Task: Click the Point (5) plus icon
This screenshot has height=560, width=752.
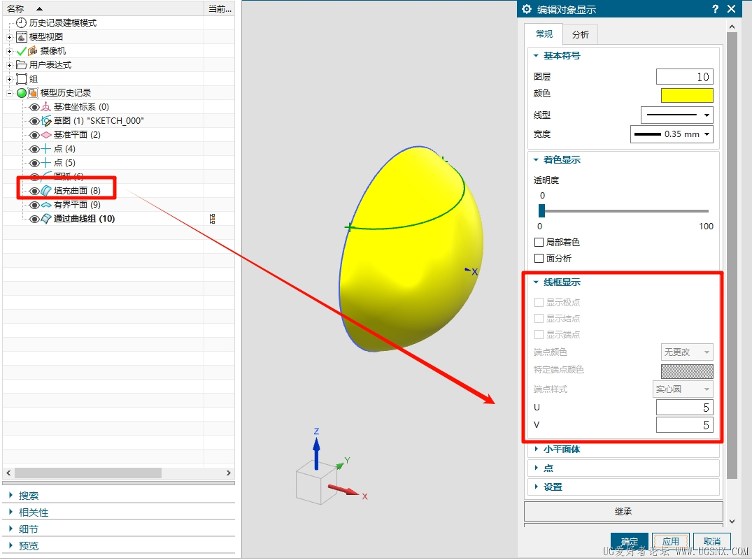Action: [46, 162]
